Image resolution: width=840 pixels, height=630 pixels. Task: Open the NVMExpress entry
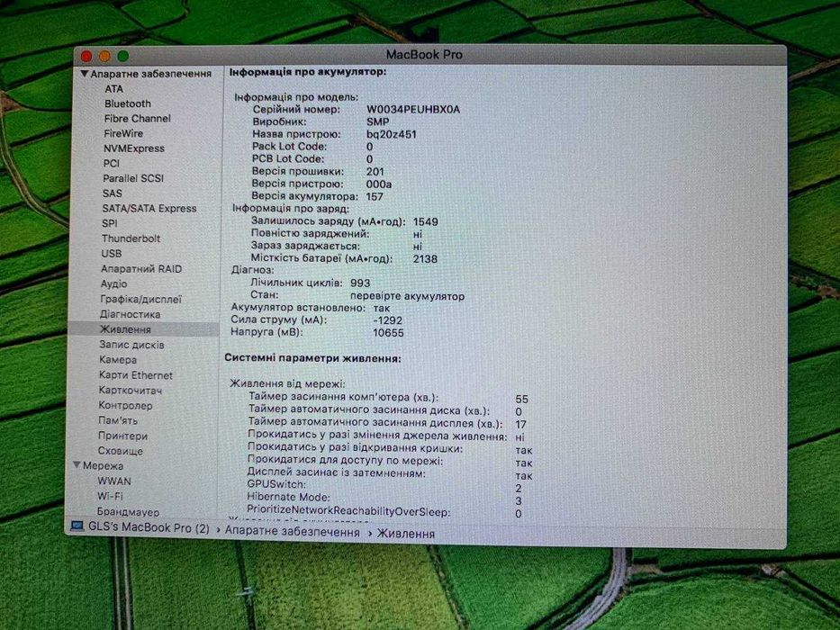tap(134, 148)
